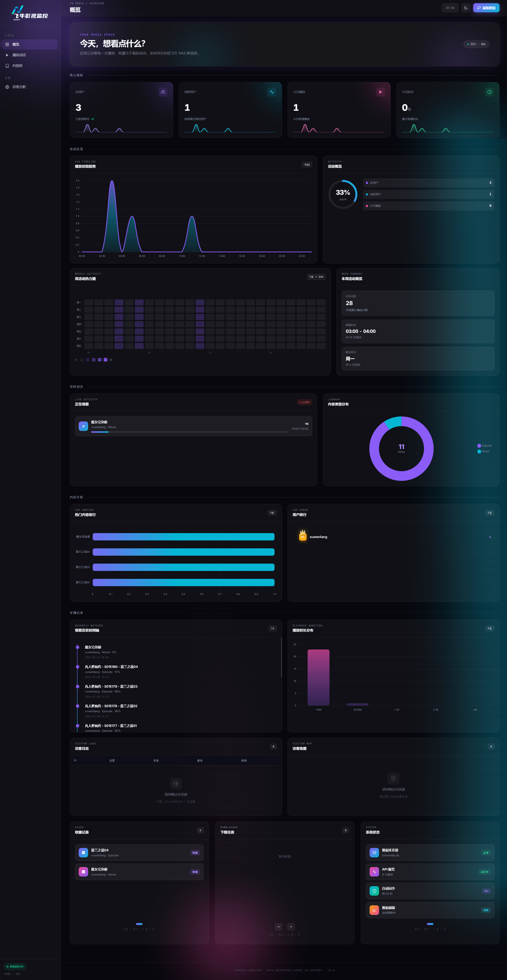Click the 总活动数 28 summary card
Screen dimensions: 507x980
pyautogui.click(x=418, y=303)
